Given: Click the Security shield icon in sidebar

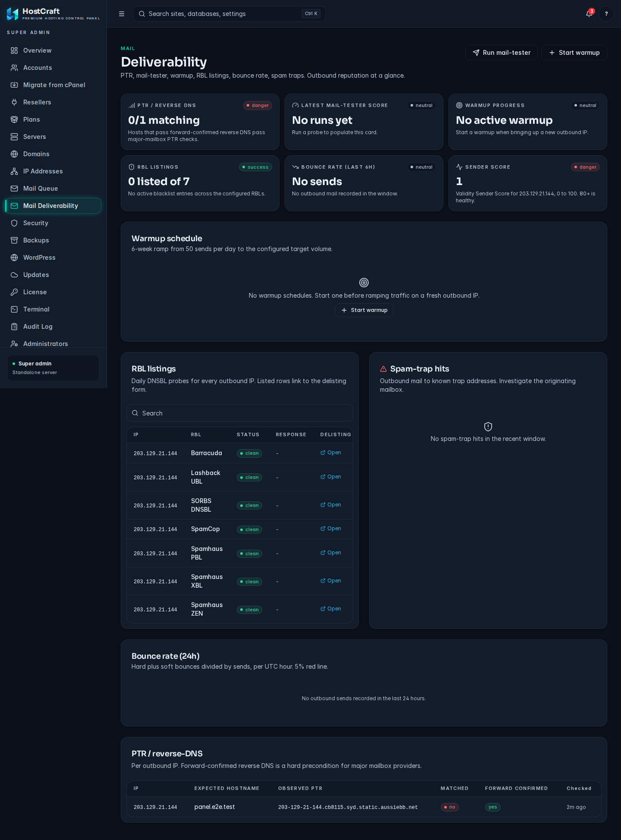Looking at the screenshot, I should pyautogui.click(x=14, y=223).
